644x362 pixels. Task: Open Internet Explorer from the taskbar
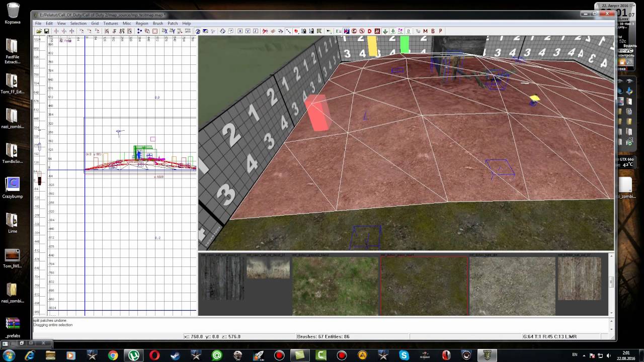tap(29, 355)
